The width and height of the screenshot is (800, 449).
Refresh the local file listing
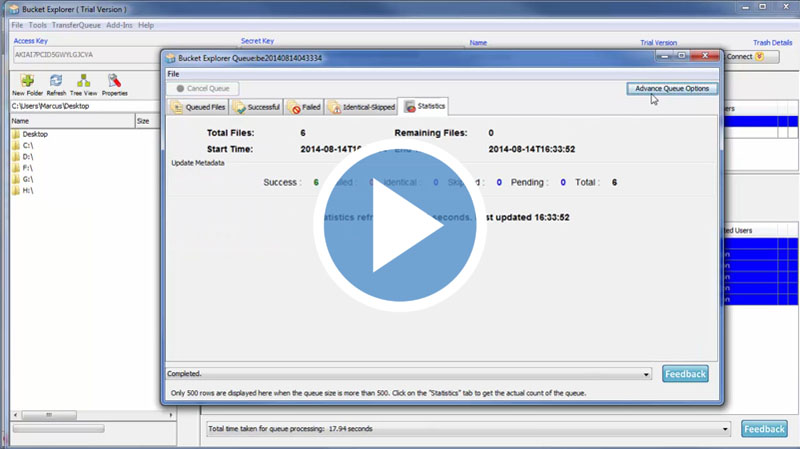click(56, 84)
